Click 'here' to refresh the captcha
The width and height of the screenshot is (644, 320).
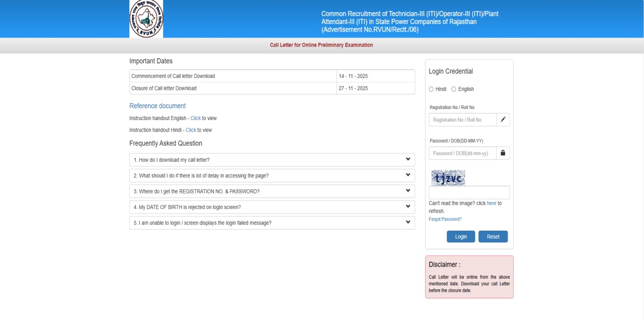(x=492, y=203)
